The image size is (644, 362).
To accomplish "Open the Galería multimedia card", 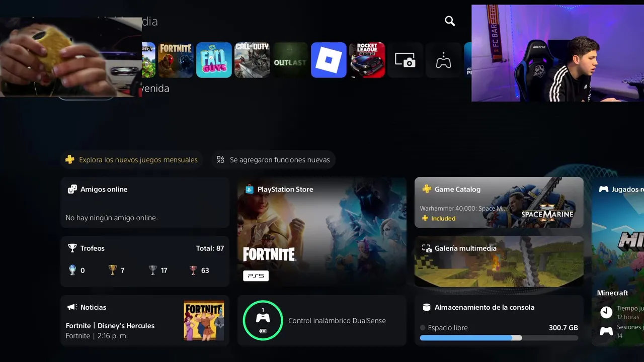I will coord(499,261).
